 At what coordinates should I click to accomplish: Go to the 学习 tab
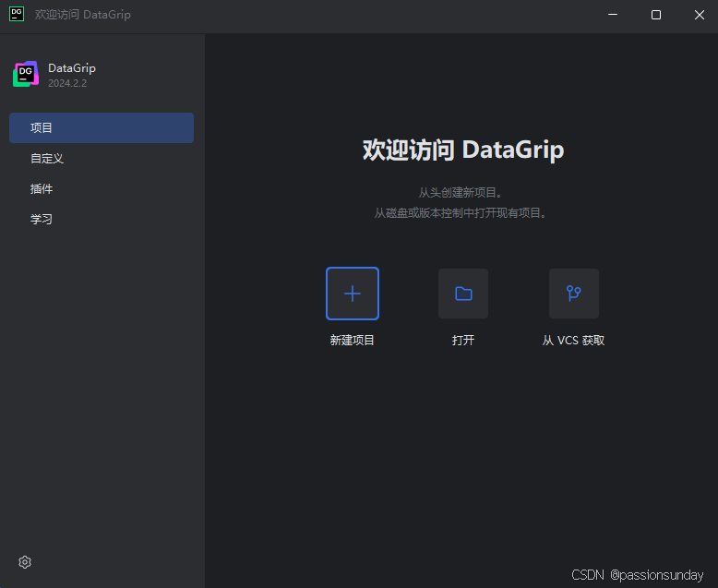tap(102, 219)
